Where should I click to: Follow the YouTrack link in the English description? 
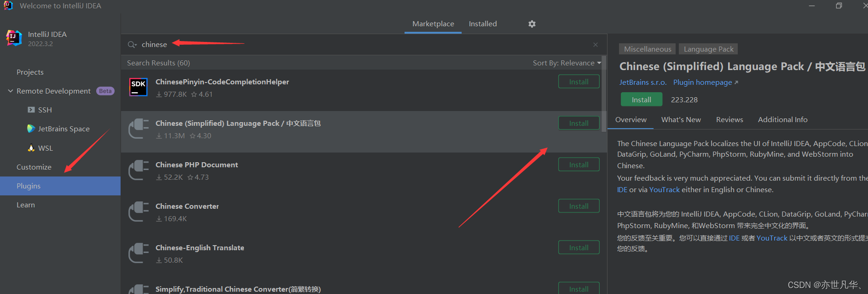click(664, 190)
